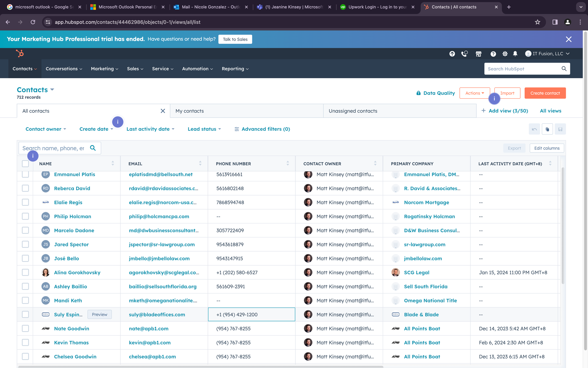Click the Create contact button
This screenshot has height=368, width=588.
545,93
